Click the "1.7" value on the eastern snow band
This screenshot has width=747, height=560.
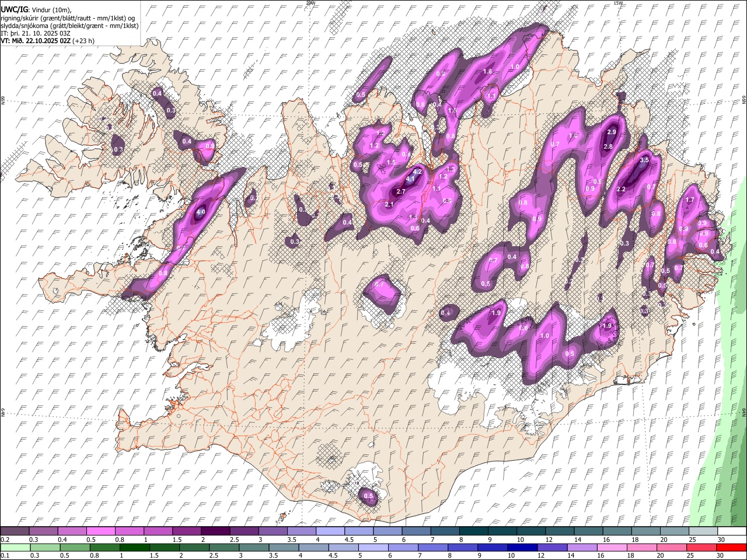pyautogui.click(x=690, y=200)
